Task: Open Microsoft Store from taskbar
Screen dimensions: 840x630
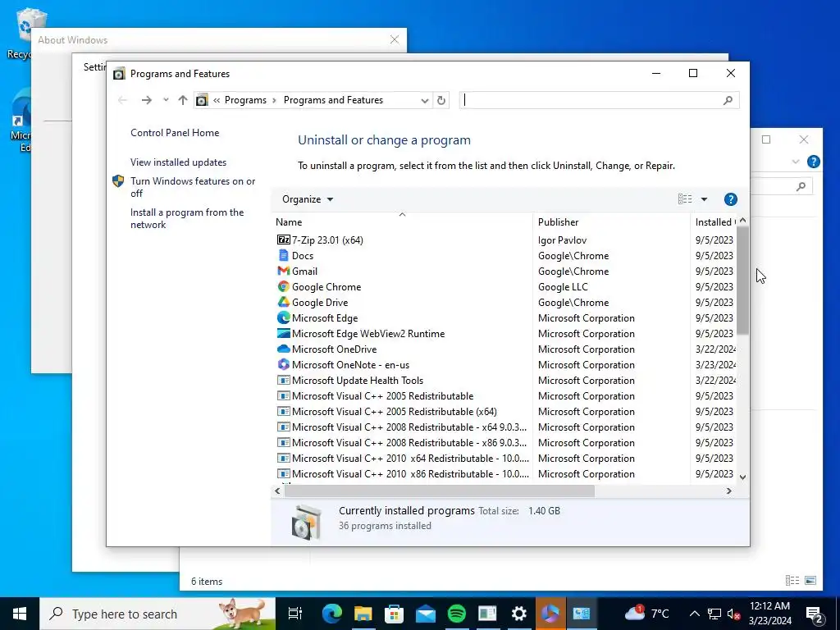Action: [x=395, y=614]
